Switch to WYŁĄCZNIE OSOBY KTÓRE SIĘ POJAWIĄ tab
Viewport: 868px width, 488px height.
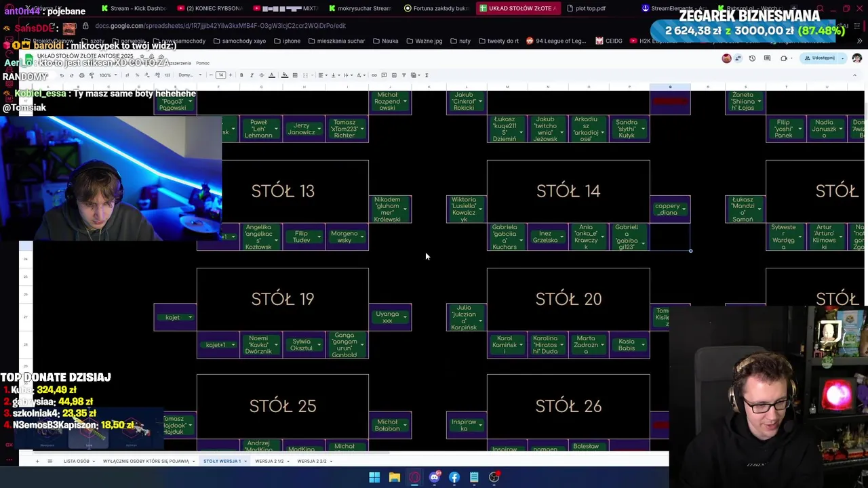pyautogui.click(x=146, y=461)
